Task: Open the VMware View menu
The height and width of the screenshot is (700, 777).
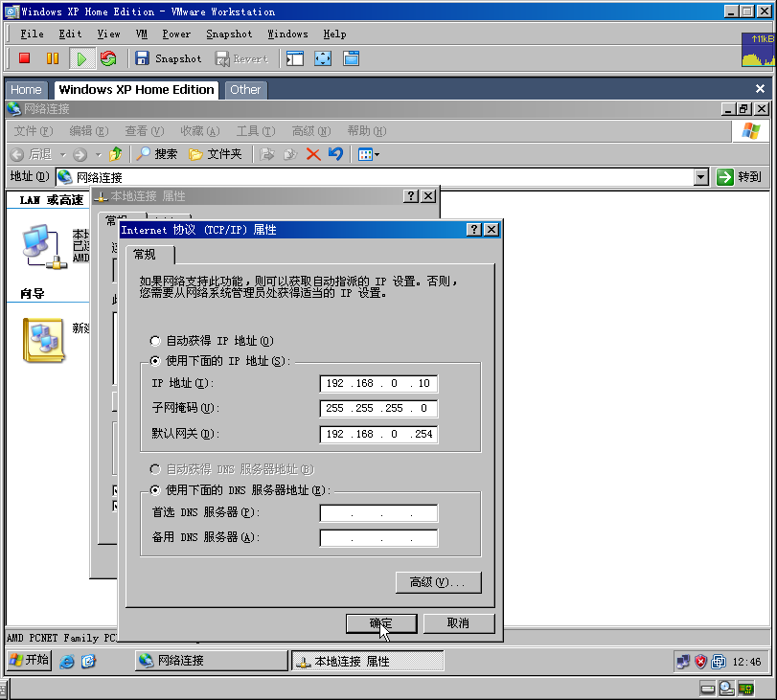Action: [x=108, y=34]
